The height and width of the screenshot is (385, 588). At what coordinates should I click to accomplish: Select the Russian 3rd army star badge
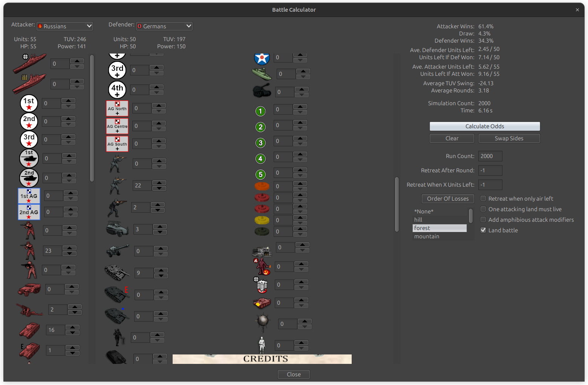point(29,140)
